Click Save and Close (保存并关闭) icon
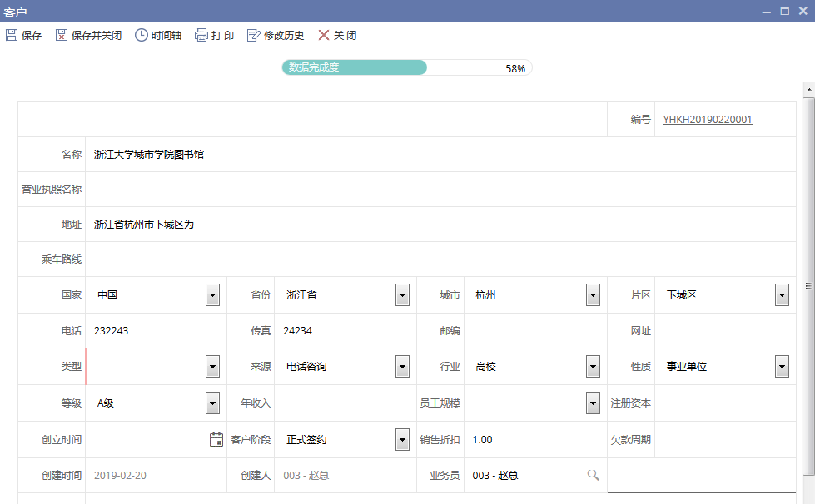The image size is (815, 504). tap(62, 36)
